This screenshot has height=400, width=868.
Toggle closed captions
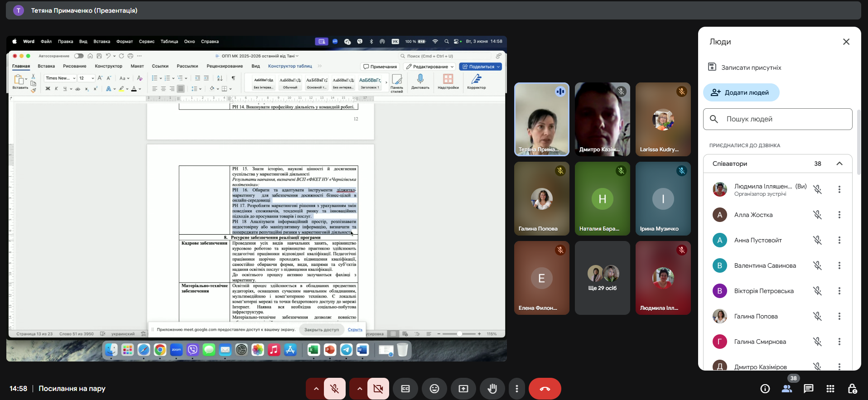[x=405, y=389]
